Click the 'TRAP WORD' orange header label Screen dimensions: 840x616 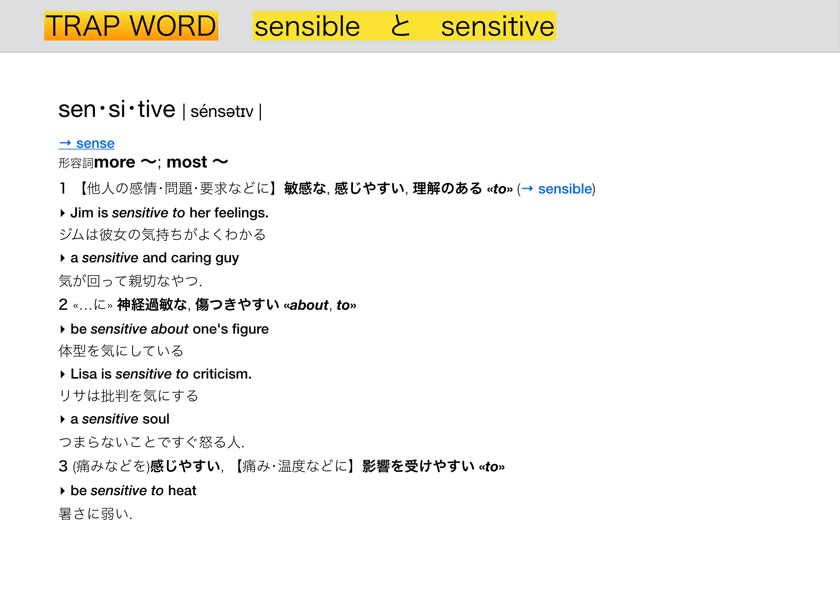coord(131,26)
